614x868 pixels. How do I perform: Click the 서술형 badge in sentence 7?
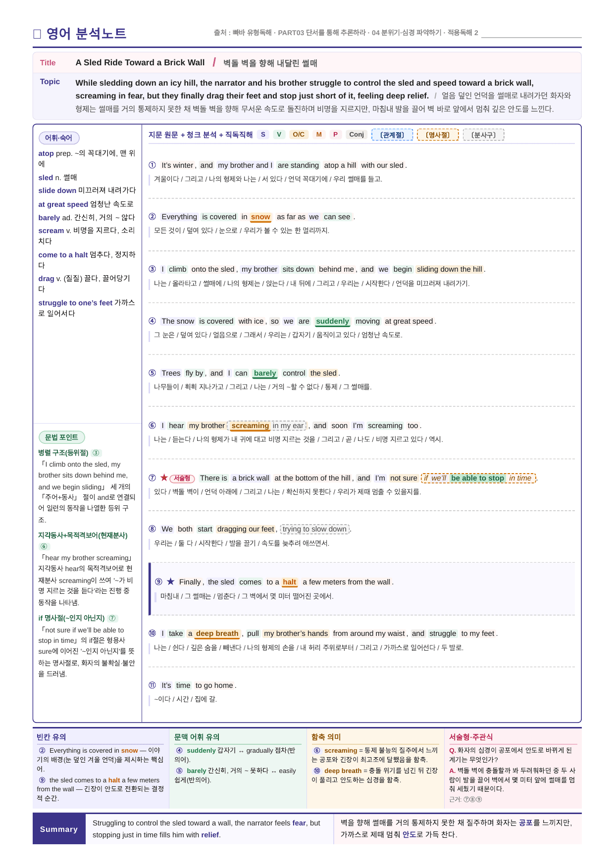182,478
